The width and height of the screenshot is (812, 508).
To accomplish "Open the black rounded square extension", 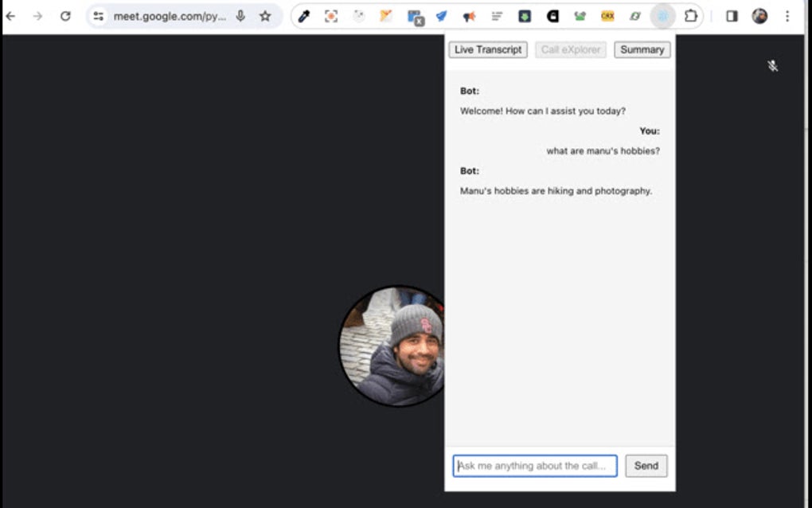I will 552,16.
